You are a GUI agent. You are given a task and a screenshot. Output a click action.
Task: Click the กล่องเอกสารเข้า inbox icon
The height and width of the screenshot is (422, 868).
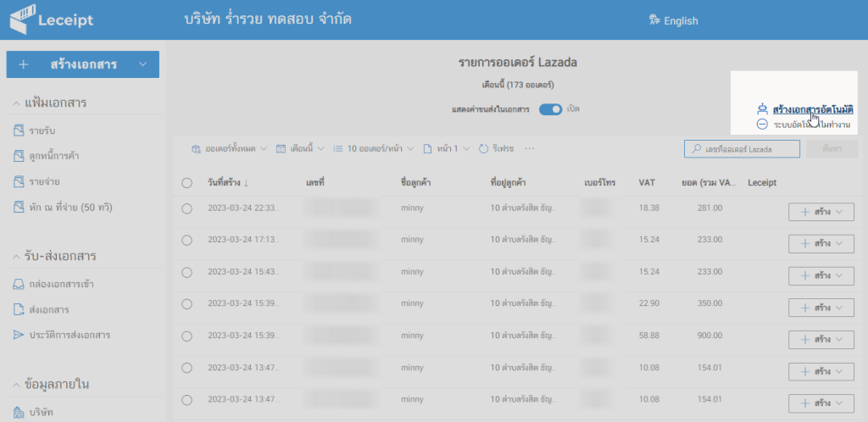tap(19, 284)
